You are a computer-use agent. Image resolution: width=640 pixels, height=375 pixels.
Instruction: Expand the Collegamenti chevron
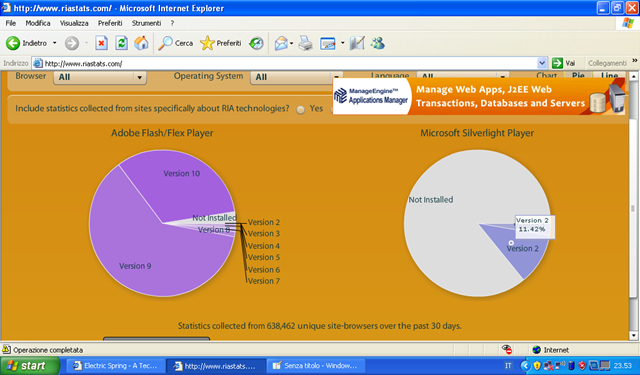tap(635, 61)
